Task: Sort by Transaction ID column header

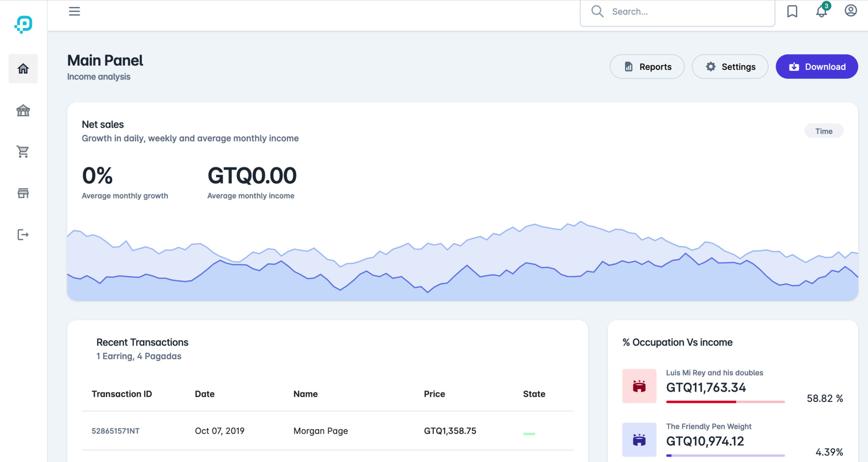Action: pyautogui.click(x=122, y=394)
